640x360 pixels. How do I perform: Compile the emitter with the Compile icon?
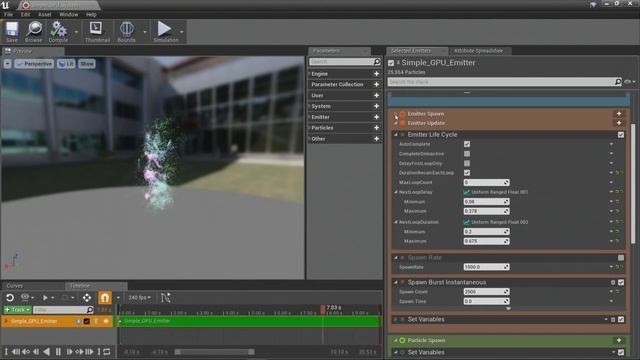tap(58, 32)
